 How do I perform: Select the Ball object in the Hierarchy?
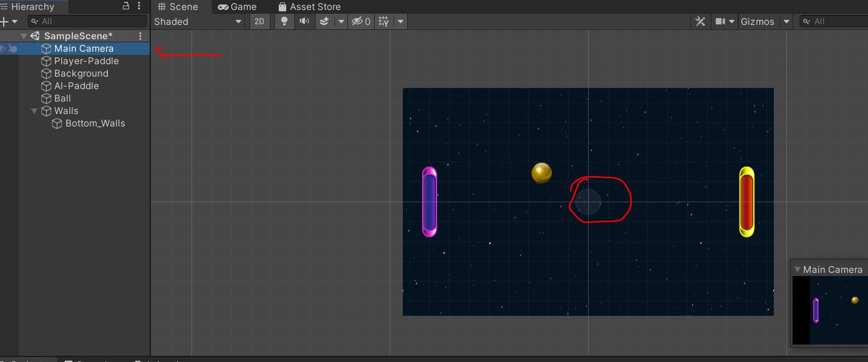62,98
